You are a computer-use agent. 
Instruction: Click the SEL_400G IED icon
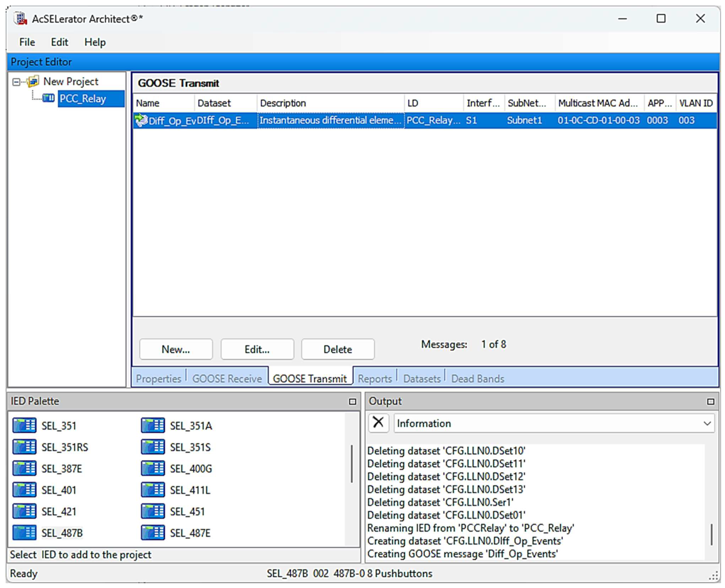click(153, 468)
